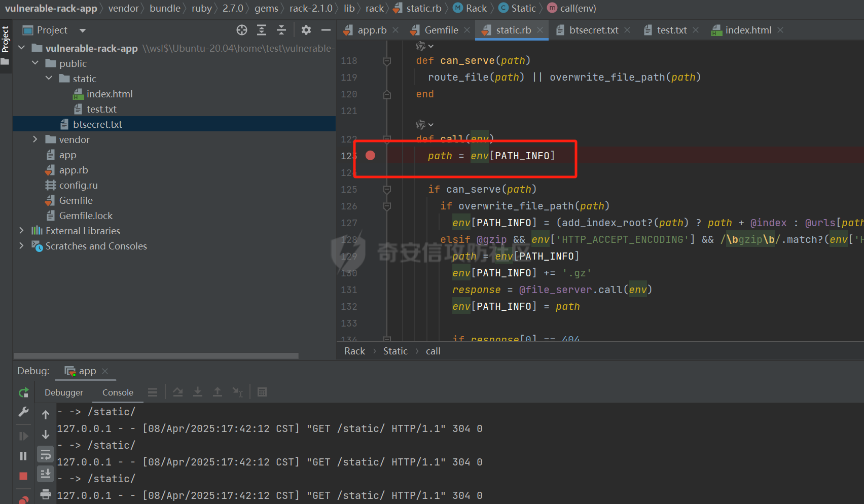Fold the can_serve method at line 118
This screenshot has height=504, width=864.
pos(387,61)
